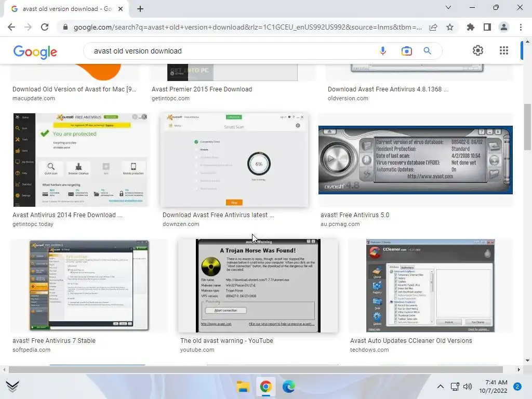
Task: Open notification center badge 2
Action: [517, 387]
